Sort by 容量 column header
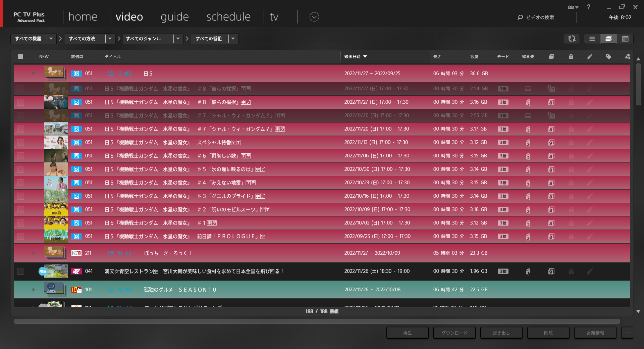 pyautogui.click(x=474, y=57)
